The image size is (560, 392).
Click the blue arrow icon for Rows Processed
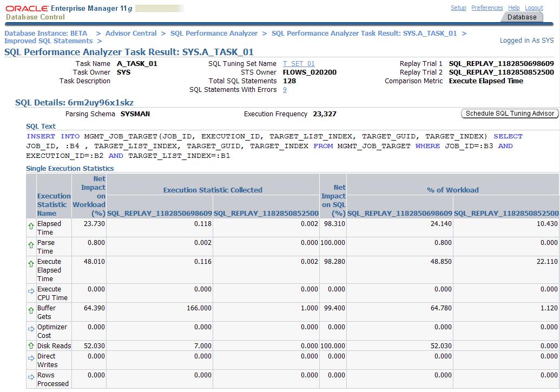click(31, 378)
